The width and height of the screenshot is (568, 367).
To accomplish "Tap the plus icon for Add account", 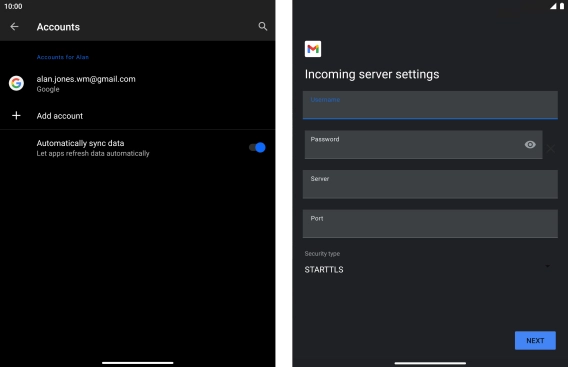I will (x=16, y=116).
